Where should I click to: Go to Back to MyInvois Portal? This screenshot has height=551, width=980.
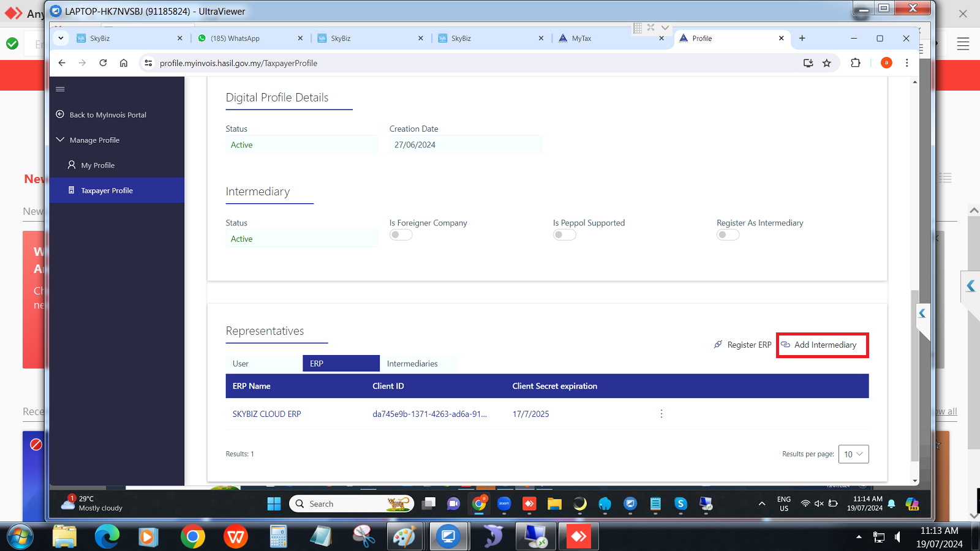tap(107, 115)
